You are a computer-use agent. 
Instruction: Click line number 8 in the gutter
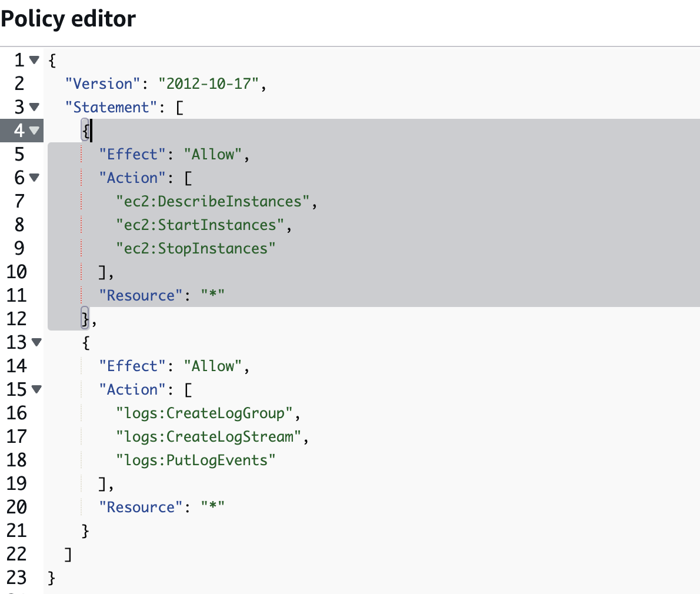pos(19,225)
